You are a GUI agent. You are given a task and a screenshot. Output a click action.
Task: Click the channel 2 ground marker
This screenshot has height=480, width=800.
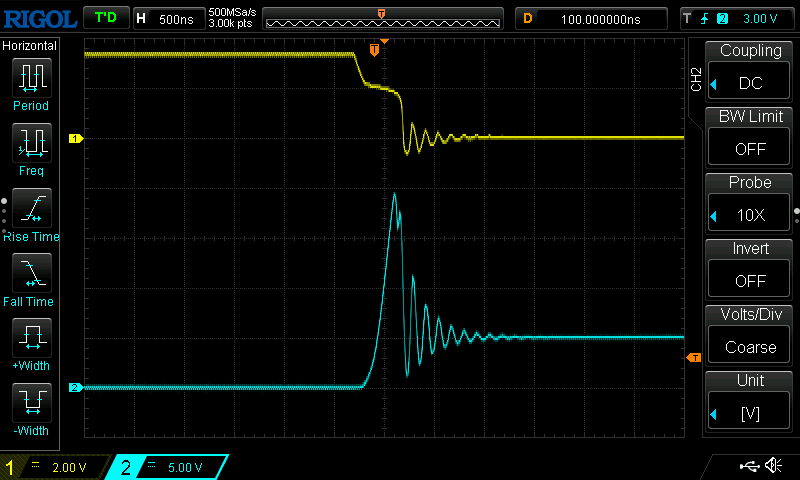tap(76, 388)
